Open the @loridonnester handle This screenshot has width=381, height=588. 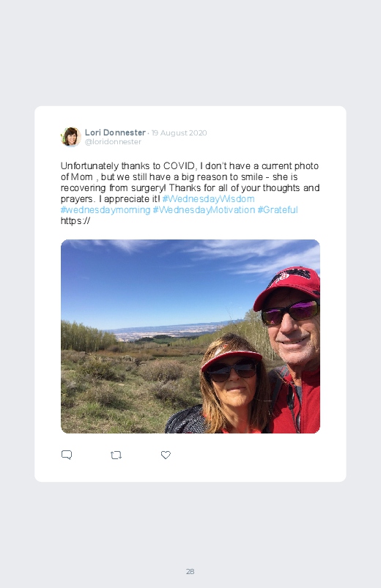[x=113, y=142]
